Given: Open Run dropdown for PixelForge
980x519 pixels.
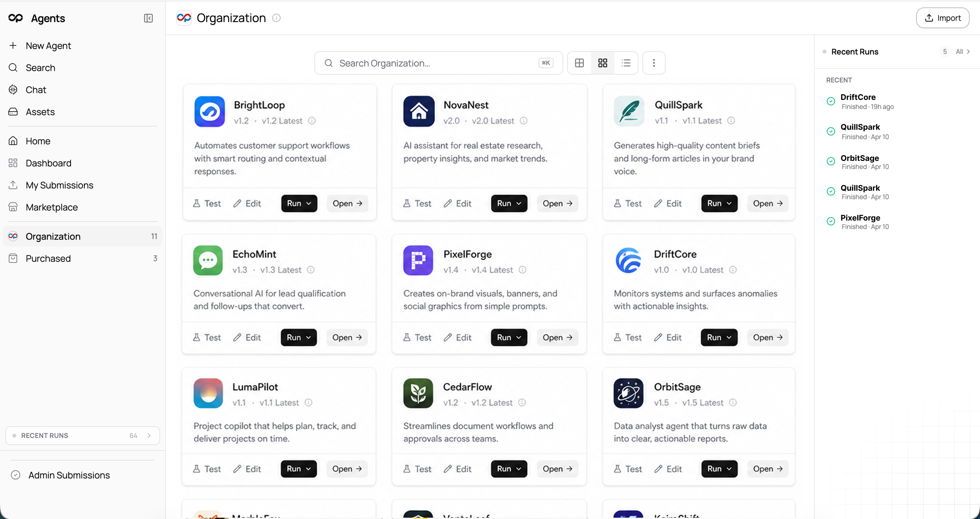Looking at the screenshot, I should (x=509, y=337).
